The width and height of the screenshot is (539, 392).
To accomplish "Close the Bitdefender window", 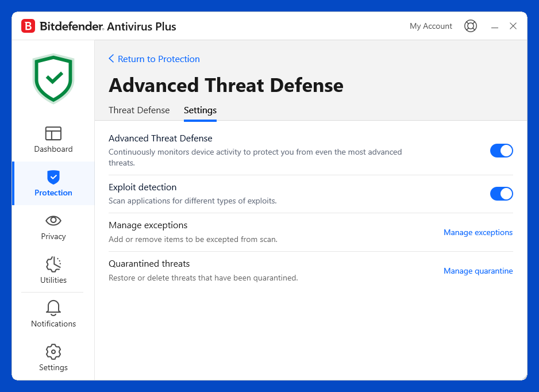I will pyautogui.click(x=513, y=26).
